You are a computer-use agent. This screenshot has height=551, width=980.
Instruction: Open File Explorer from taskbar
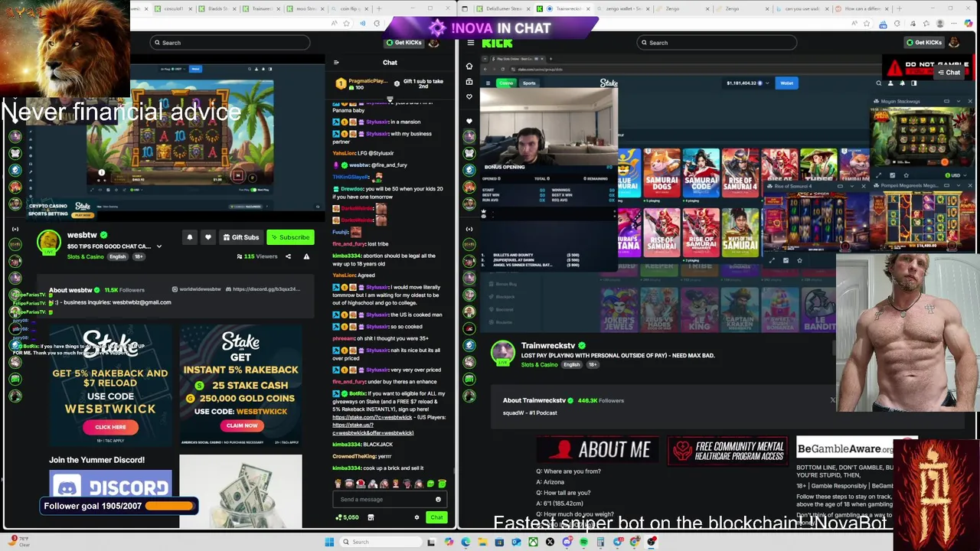pyautogui.click(x=482, y=542)
